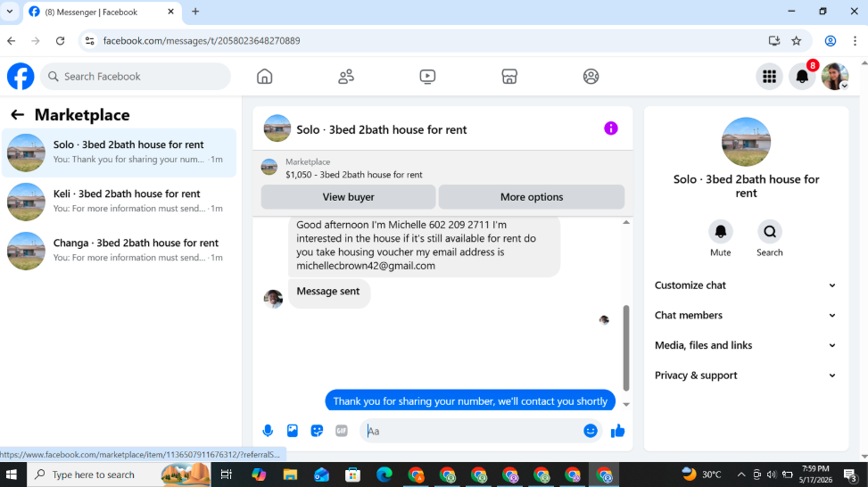Send a thumbs-up like
This screenshot has height=487, width=868.
(x=618, y=431)
